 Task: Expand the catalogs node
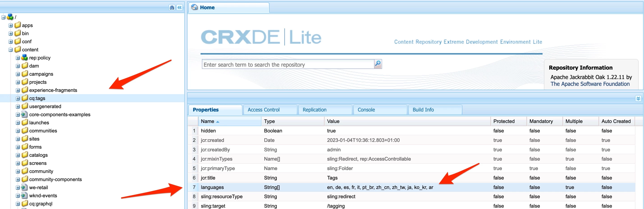(18, 155)
